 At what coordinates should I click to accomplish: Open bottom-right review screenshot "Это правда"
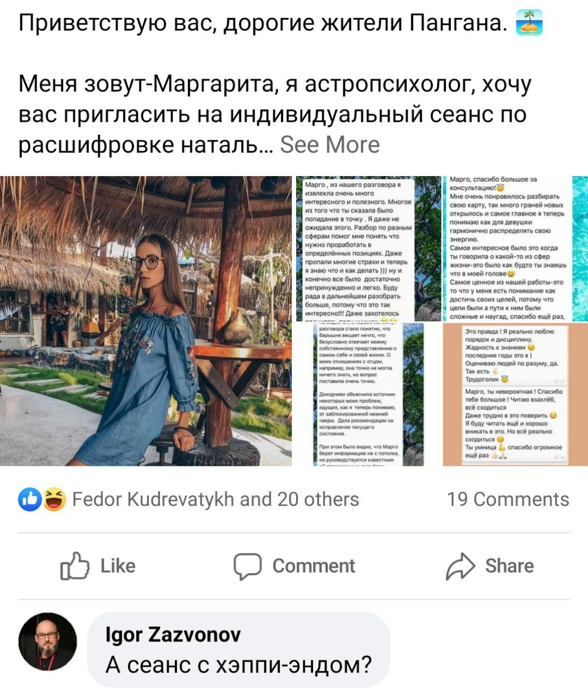coord(515,394)
